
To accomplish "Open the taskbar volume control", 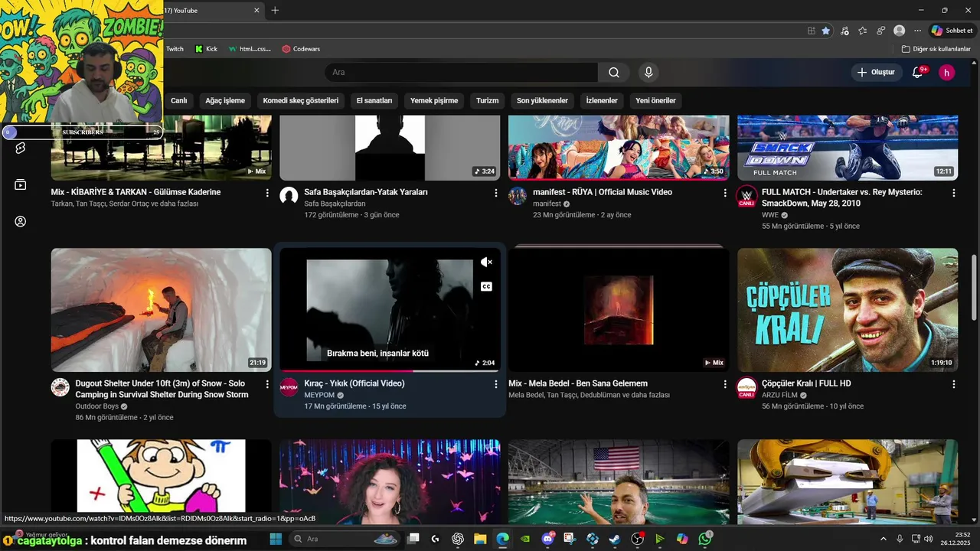I will pos(928,539).
